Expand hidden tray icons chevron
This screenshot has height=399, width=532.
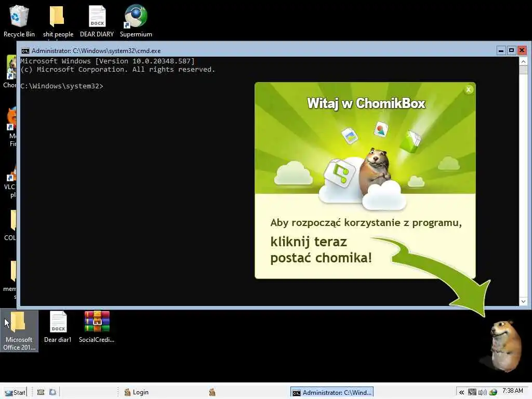coord(461,392)
